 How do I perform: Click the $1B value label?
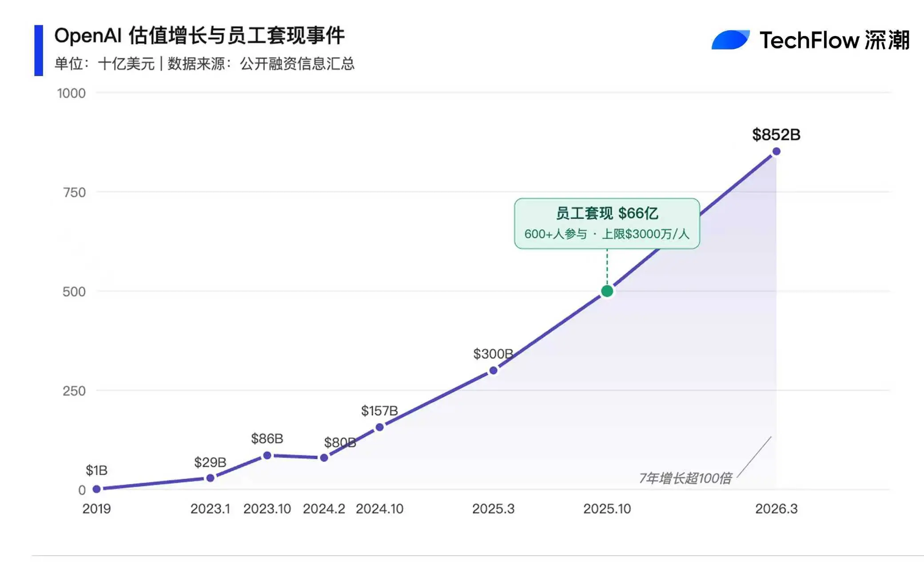[x=96, y=470]
